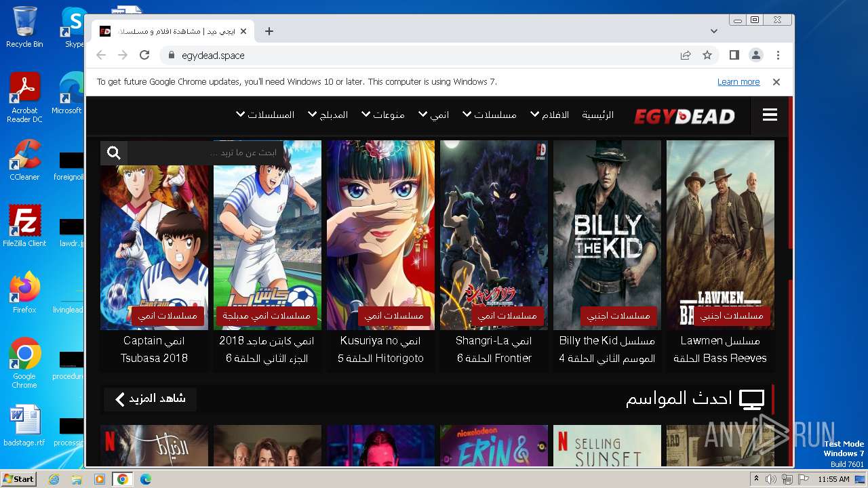The height and width of the screenshot is (488, 868).
Task: Expand المدبلج dropdown menu
Action: click(328, 115)
